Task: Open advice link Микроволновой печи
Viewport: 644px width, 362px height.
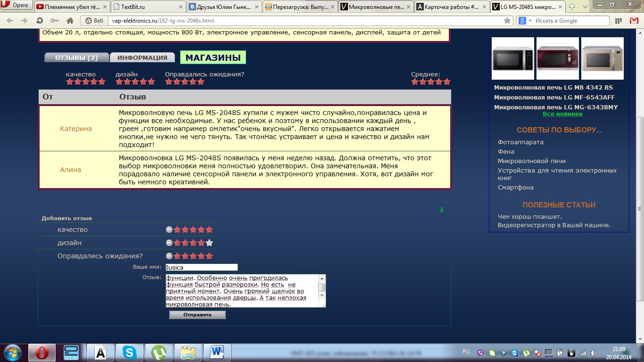Action: (x=532, y=161)
